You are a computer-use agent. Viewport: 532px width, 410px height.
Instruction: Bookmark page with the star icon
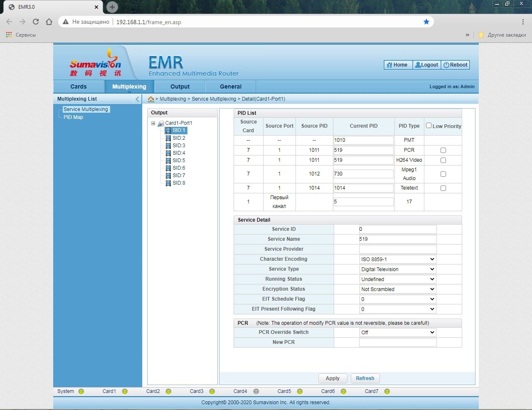click(426, 22)
